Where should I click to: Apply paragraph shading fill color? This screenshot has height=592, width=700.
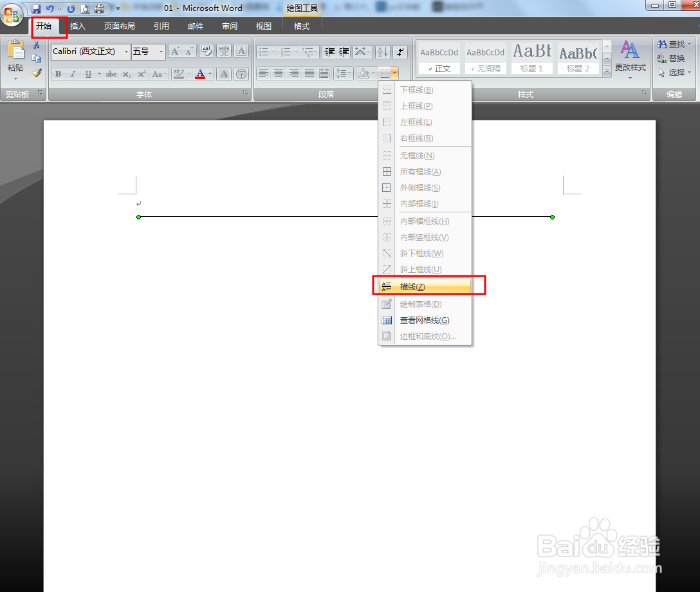coord(364,73)
